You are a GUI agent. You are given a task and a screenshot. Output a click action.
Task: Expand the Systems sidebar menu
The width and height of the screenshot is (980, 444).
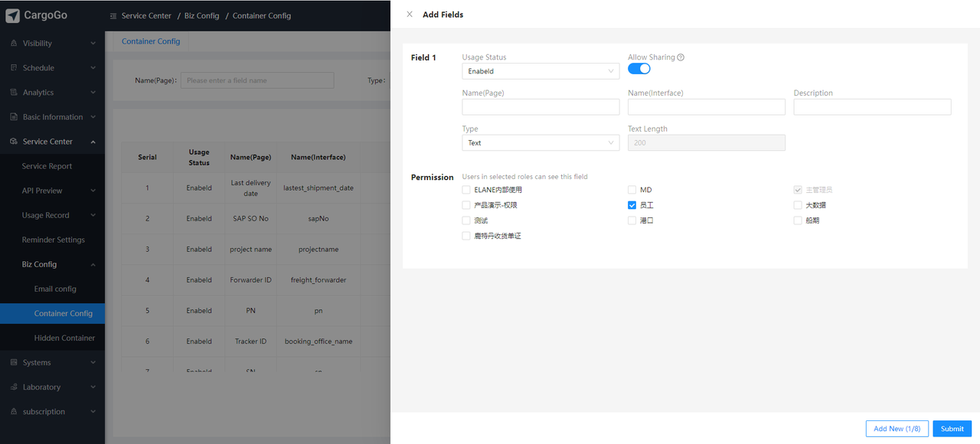click(x=52, y=363)
